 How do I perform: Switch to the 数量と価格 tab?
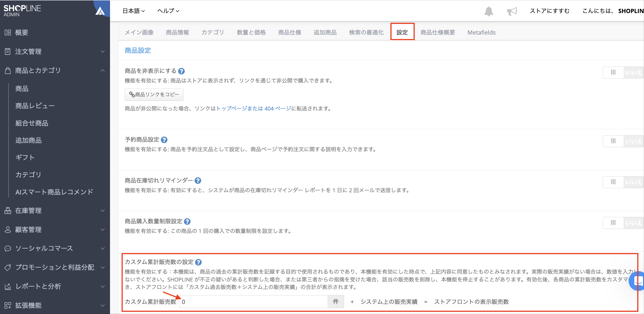251,32
